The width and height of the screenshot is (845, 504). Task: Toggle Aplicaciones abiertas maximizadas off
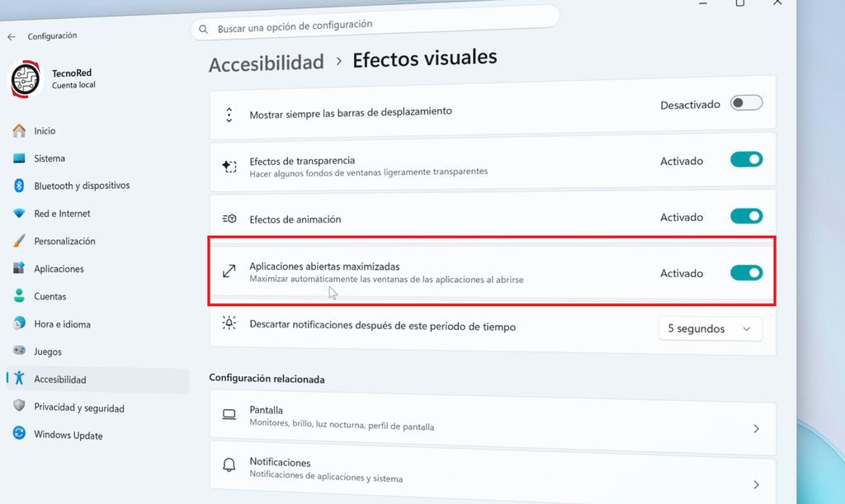click(x=746, y=272)
